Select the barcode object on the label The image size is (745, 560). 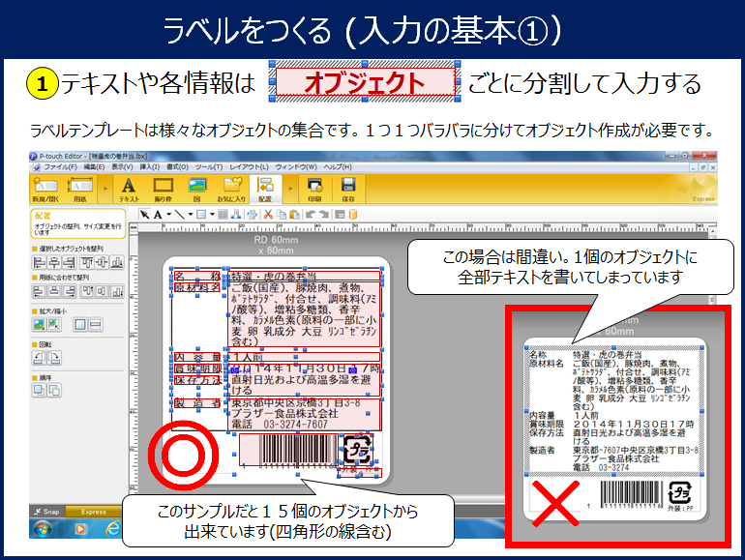(x=289, y=450)
